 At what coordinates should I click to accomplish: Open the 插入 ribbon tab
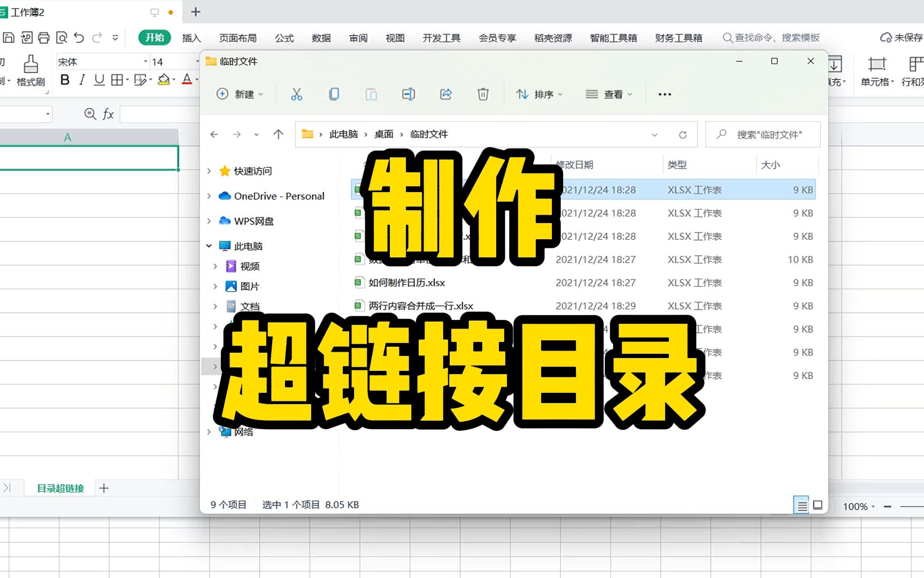(x=191, y=38)
